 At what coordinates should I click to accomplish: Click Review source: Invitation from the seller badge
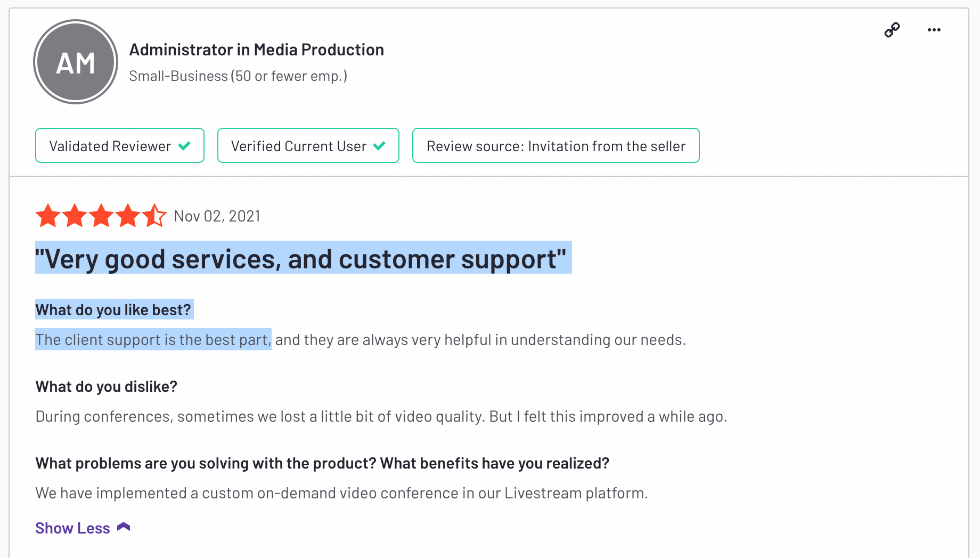pyautogui.click(x=556, y=145)
